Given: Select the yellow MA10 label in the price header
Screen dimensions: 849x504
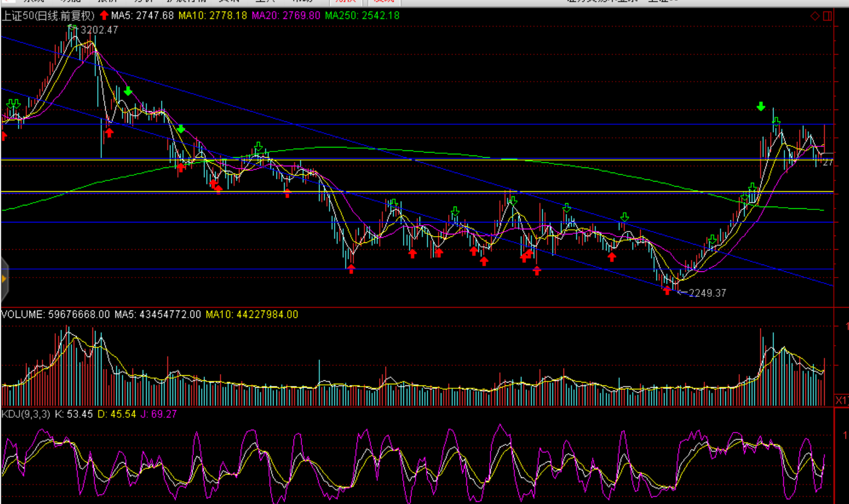Looking at the screenshot, I should (x=212, y=16).
